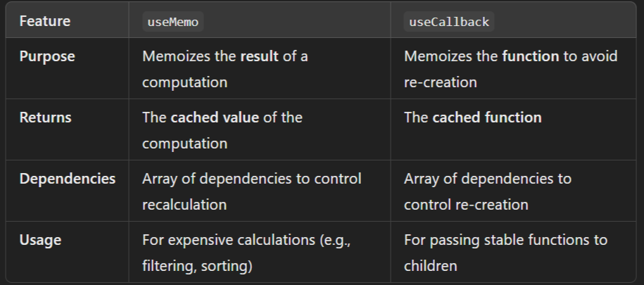Viewport: 644px width, 285px height.
Task: Click the bold "cached value" text
Action: pos(215,118)
